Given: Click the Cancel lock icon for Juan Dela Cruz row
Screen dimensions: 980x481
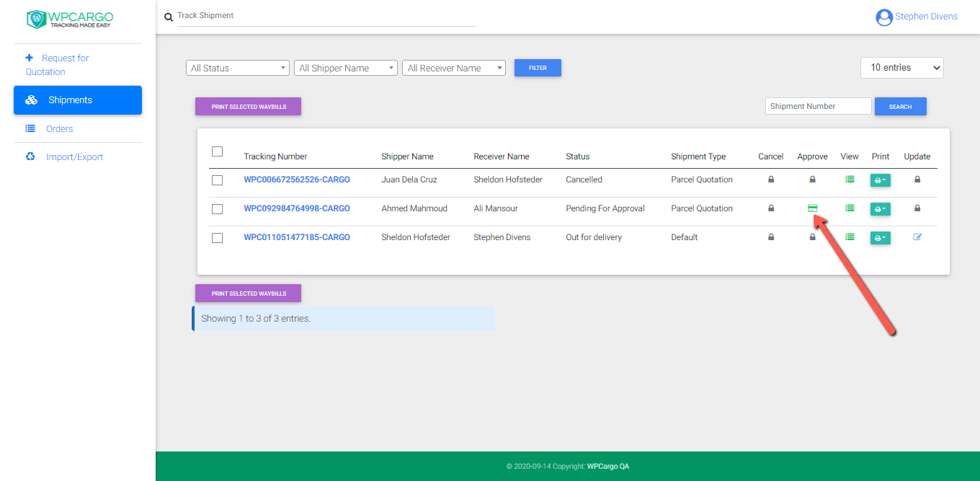Looking at the screenshot, I should pos(771,180).
